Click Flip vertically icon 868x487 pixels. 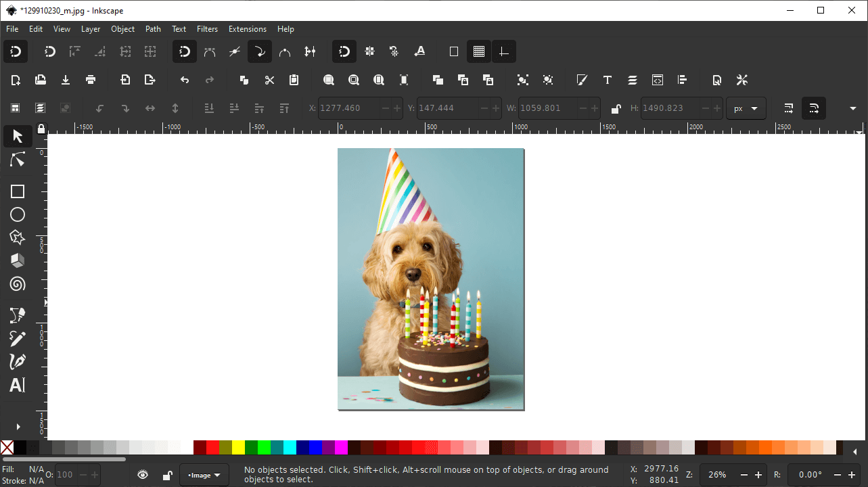pos(175,108)
